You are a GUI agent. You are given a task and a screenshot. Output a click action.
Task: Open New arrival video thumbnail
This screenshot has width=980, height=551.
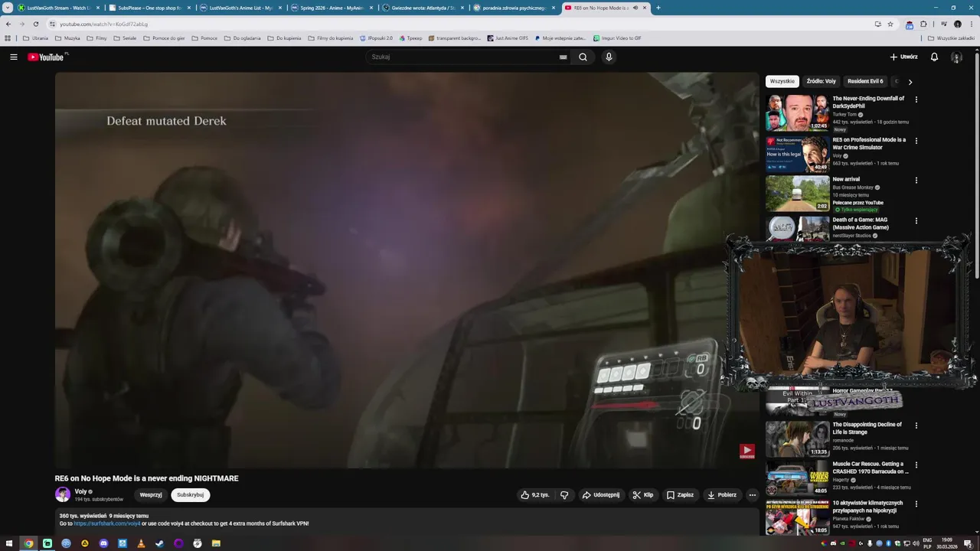pos(797,194)
